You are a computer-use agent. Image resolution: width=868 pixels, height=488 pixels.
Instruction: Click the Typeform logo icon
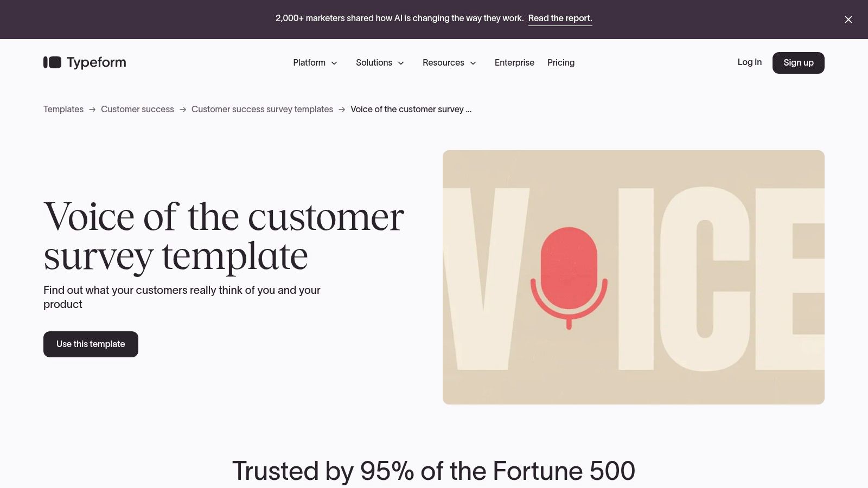pyautogui.click(x=52, y=62)
